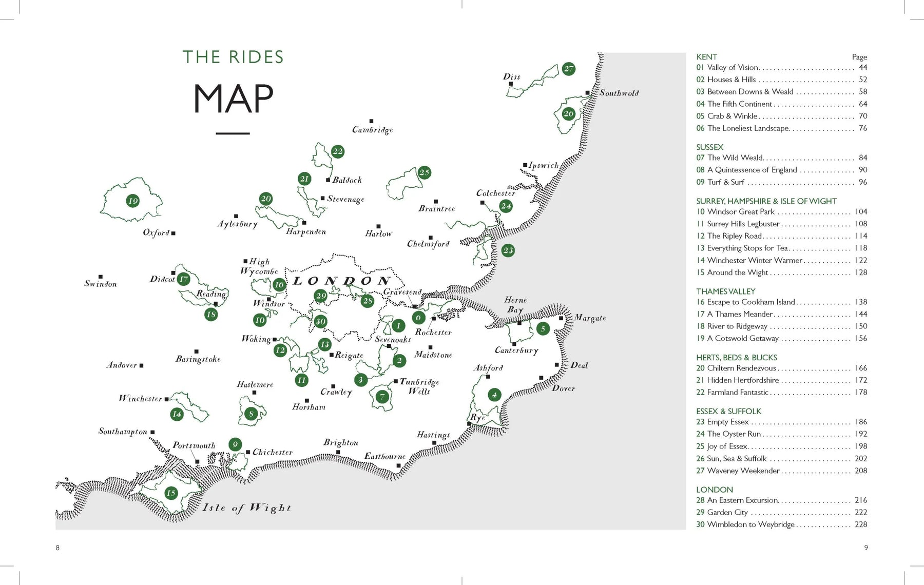
Task: Click the SUSSEX section heading
Action: pyautogui.click(x=709, y=147)
